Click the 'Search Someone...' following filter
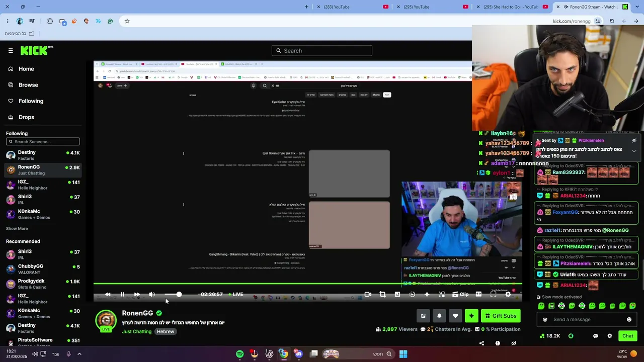Image resolution: width=644 pixels, height=362 pixels. pos(43,141)
